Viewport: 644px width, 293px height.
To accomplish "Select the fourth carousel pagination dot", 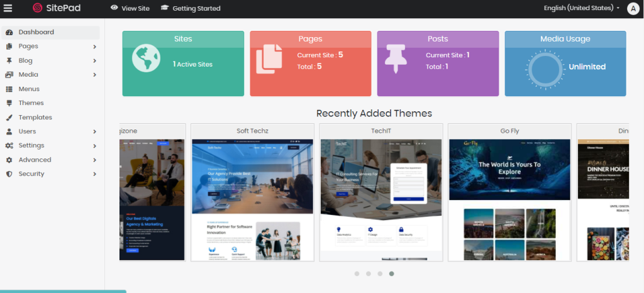I will tap(391, 274).
